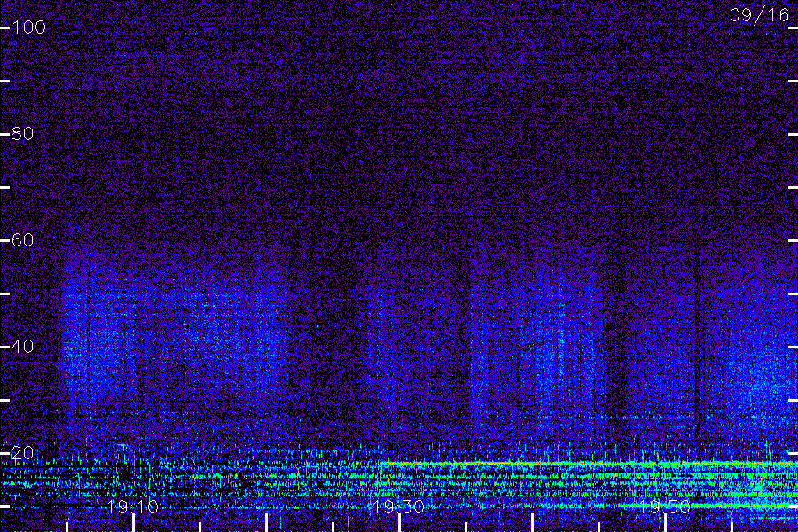The image size is (798, 532).
Task: Click the 19:10 time label
Action: [133, 506]
